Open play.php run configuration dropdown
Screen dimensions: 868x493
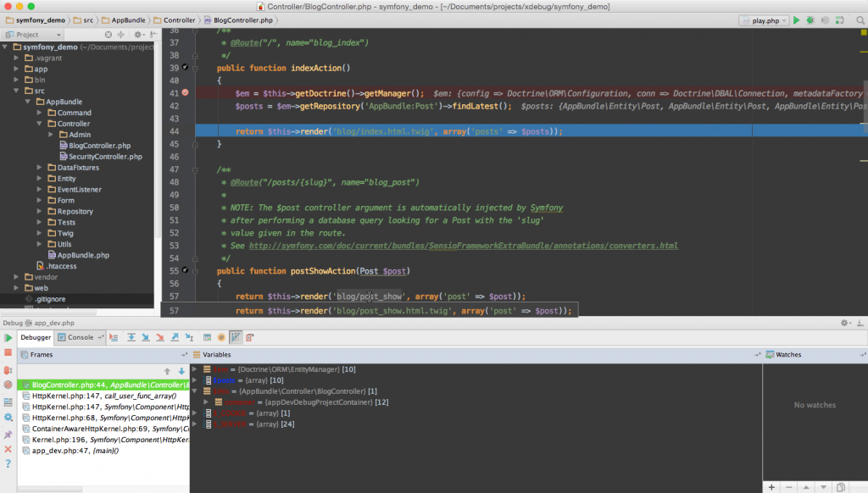coord(764,20)
